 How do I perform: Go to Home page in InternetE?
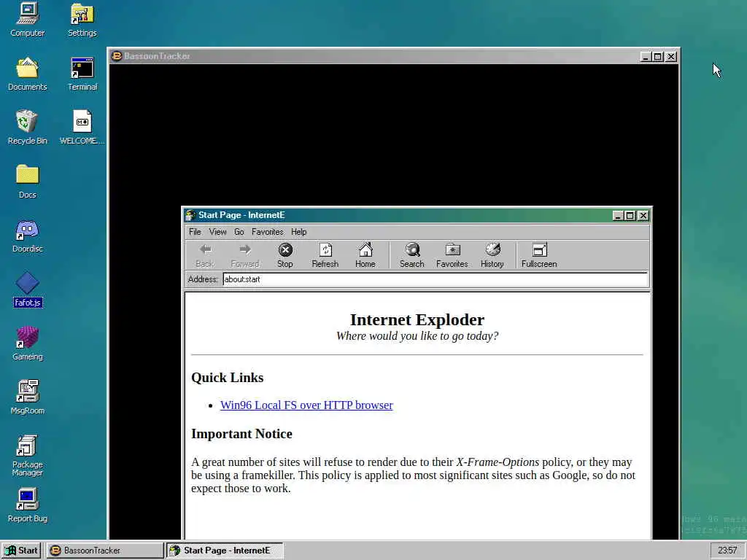click(365, 256)
